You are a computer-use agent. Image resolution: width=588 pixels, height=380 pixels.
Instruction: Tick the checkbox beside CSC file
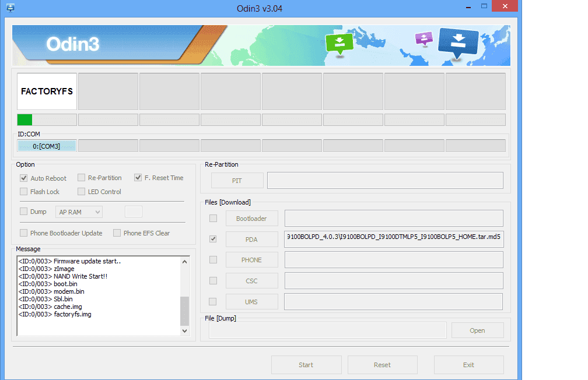pos(213,280)
